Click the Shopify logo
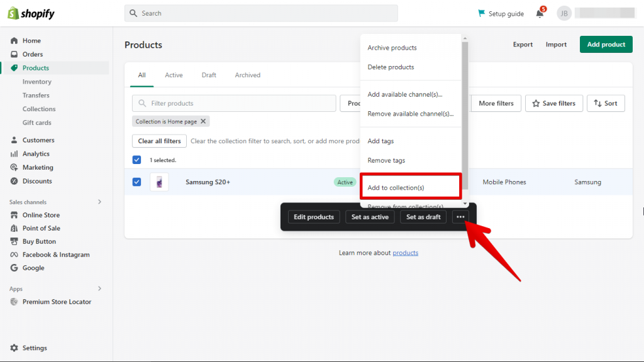Screen dimensions: 644x362 click(30, 13)
